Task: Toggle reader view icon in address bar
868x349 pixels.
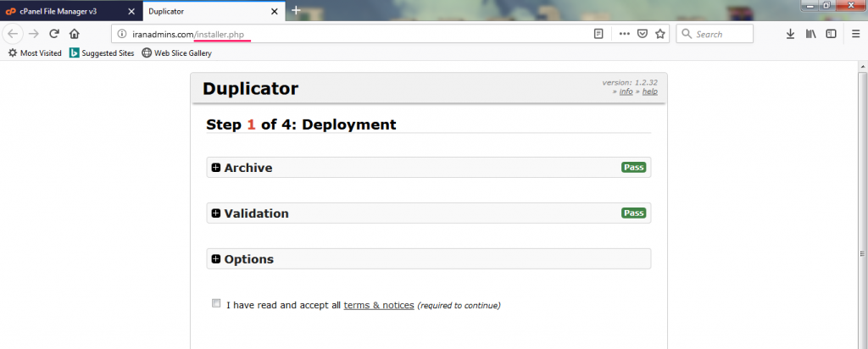Action: point(598,34)
